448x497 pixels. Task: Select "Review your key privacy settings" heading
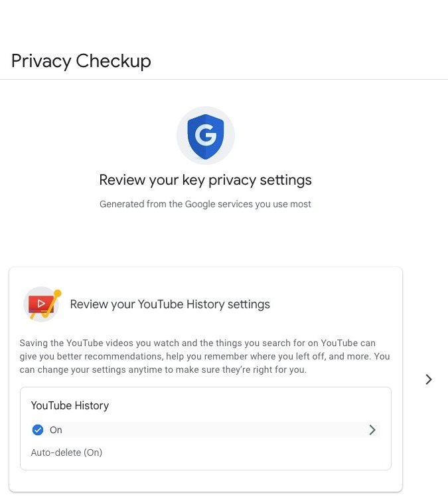point(205,180)
